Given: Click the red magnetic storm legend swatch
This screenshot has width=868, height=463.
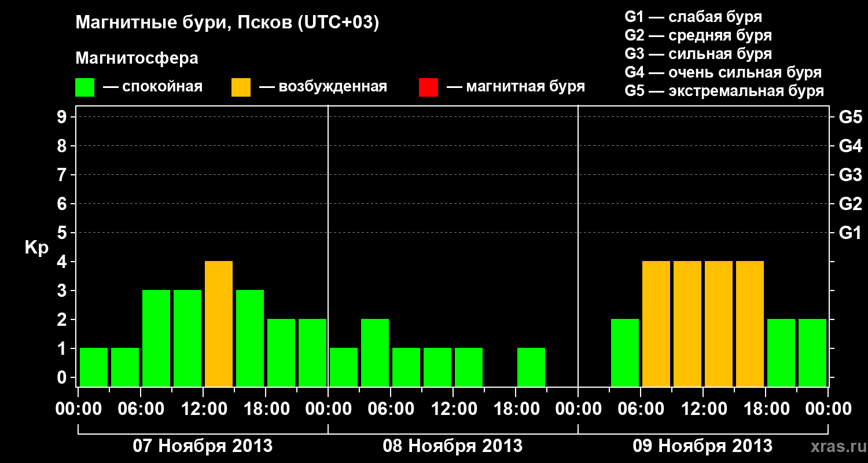Looking at the screenshot, I should click(428, 87).
